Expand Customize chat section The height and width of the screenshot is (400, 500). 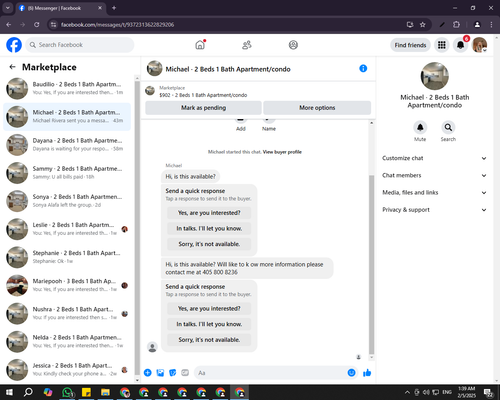point(434,158)
